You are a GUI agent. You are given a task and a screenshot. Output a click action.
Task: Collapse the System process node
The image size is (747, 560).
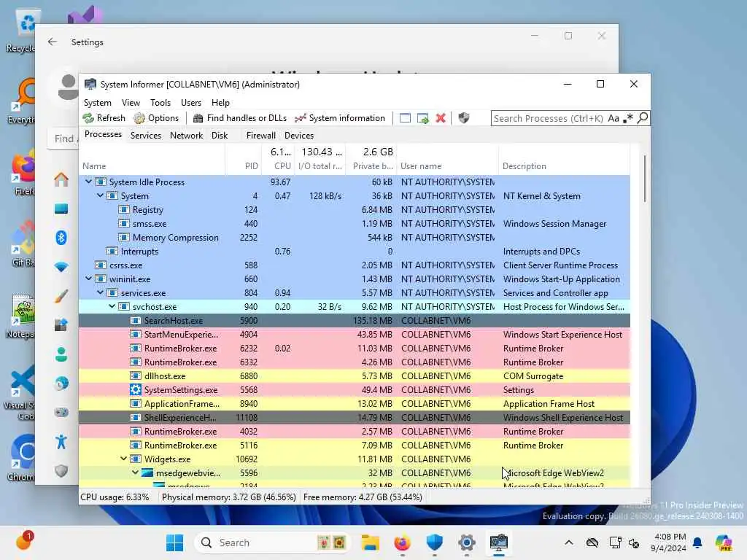(x=101, y=195)
